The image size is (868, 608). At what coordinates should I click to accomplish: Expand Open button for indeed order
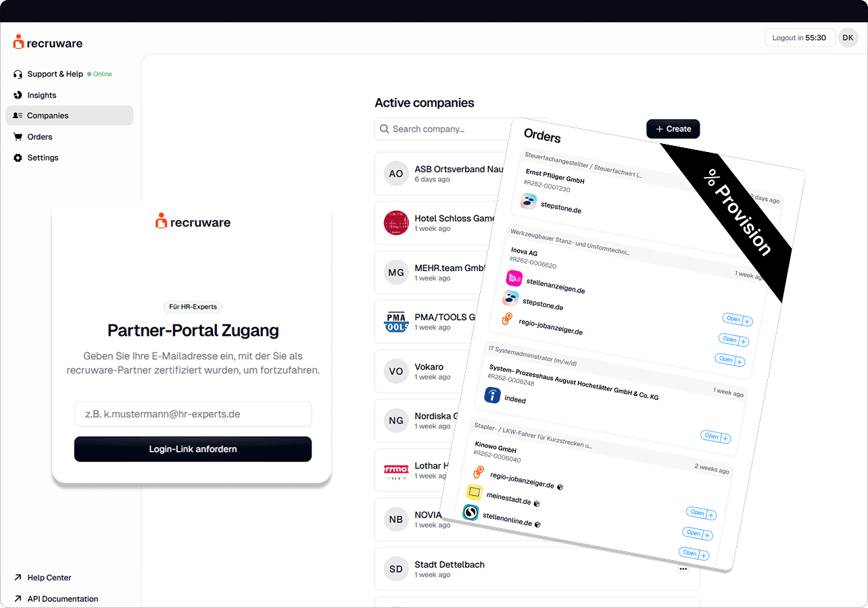pos(716,437)
